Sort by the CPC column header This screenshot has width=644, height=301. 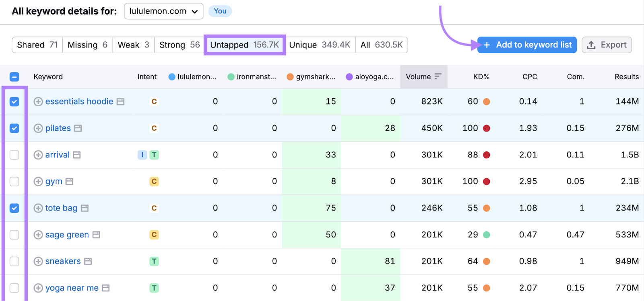tap(530, 76)
